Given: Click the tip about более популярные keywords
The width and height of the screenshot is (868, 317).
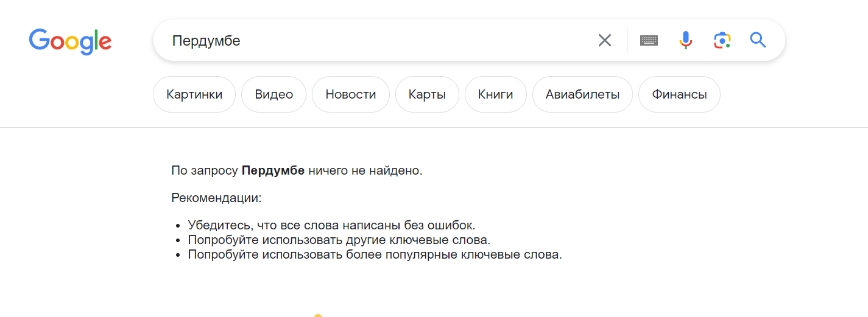Looking at the screenshot, I should (x=375, y=255).
